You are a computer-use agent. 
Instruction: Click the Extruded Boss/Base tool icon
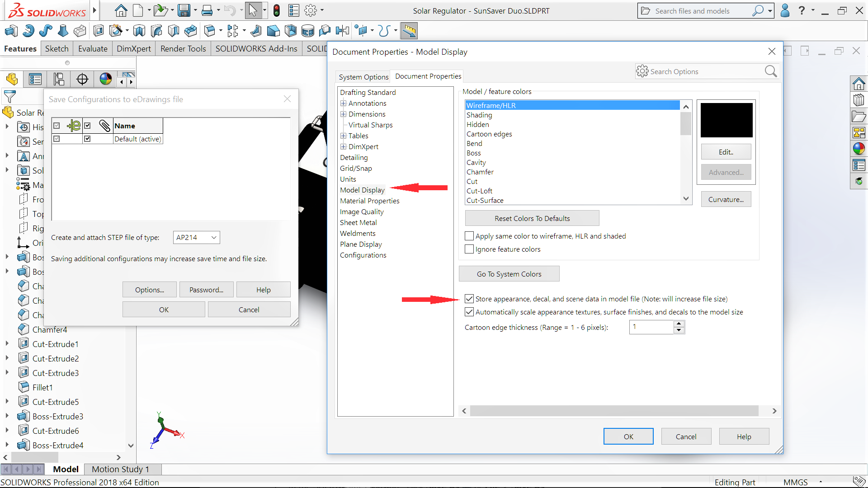point(11,31)
